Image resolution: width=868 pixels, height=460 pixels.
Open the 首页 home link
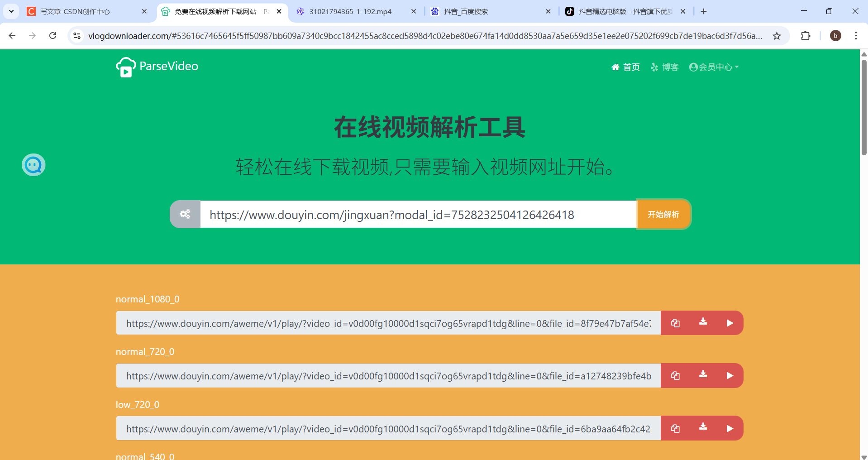click(625, 67)
